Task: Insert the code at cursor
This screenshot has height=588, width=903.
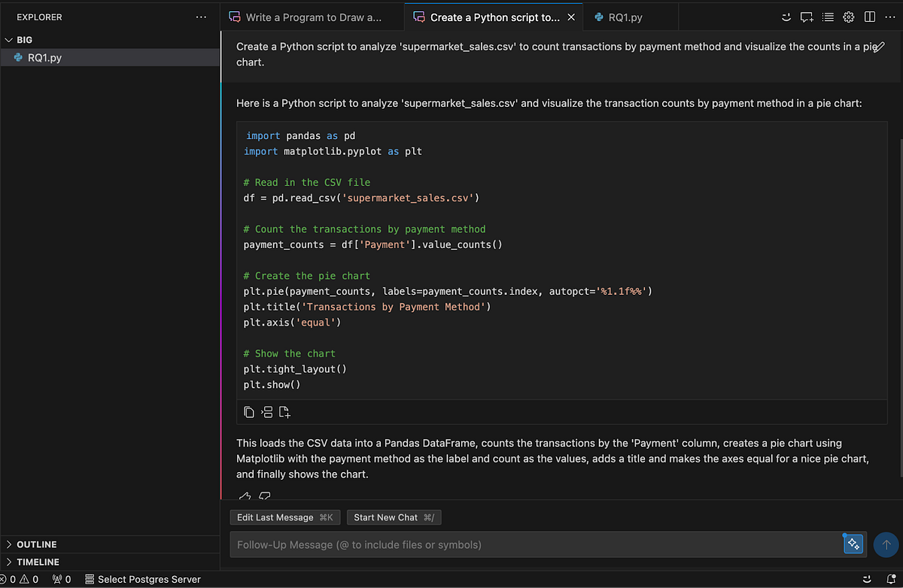Action: 266,411
